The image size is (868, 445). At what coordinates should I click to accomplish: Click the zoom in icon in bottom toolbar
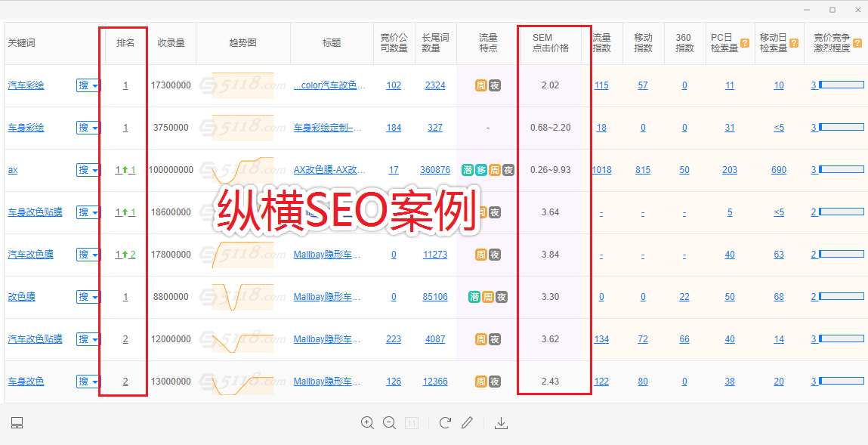[x=368, y=422]
